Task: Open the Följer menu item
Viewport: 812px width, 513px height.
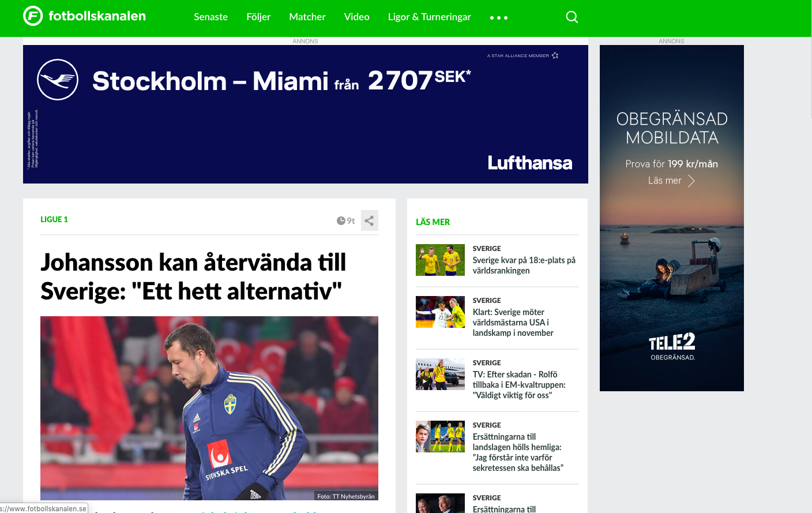Action: pos(258,17)
